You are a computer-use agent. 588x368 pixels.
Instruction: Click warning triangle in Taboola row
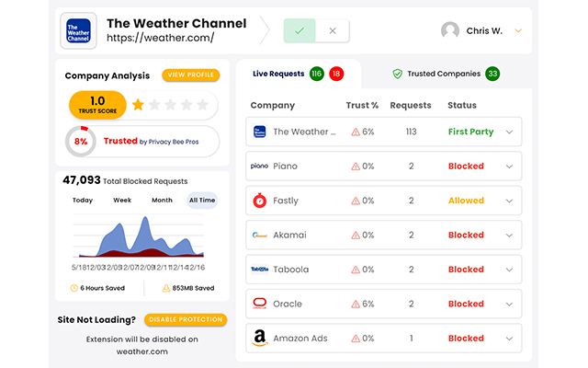click(x=356, y=270)
